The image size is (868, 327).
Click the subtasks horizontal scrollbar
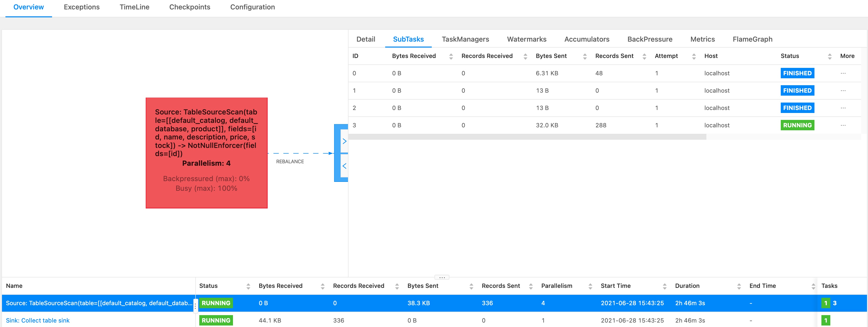point(527,137)
